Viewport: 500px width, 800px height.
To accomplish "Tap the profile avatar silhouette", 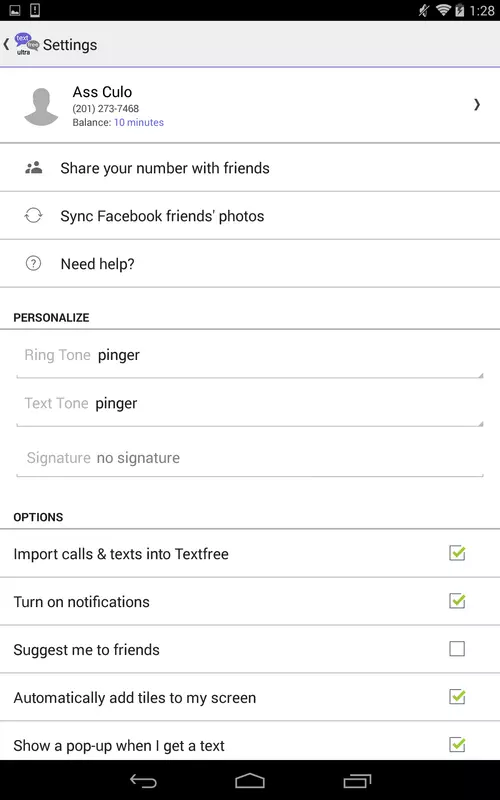I will [x=41, y=107].
